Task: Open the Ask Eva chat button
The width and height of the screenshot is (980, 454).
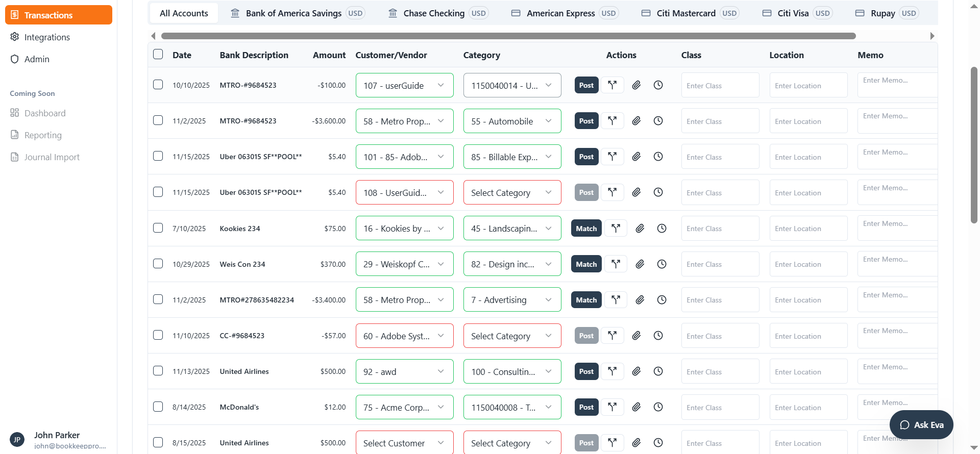Action: pyautogui.click(x=921, y=425)
